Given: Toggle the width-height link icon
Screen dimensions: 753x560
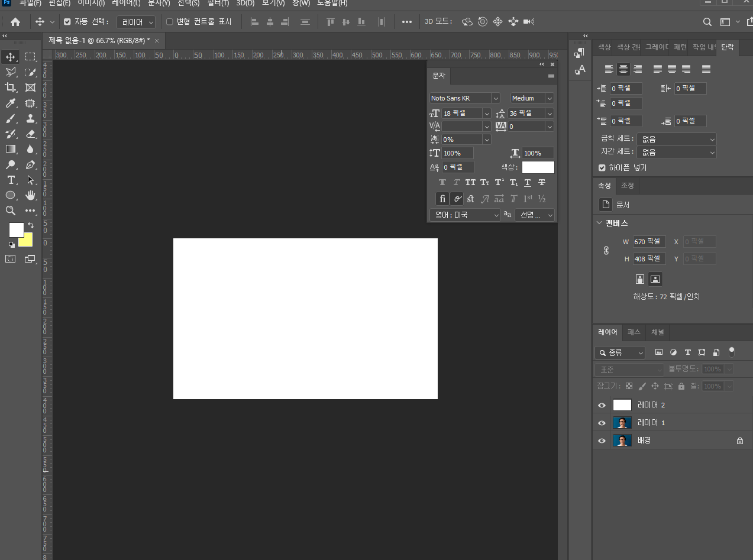Looking at the screenshot, I should tap(606, 250).
